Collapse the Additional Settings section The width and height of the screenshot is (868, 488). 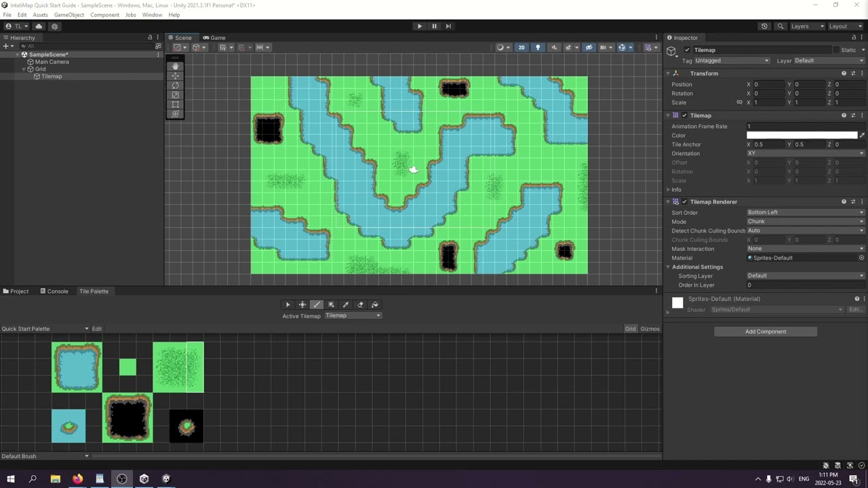(669, 267)
